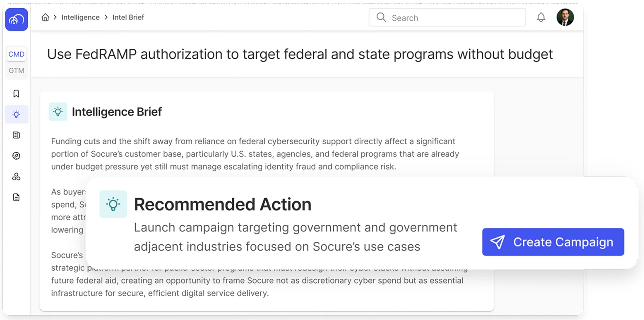Click the connections cluster icon in the sidebar

(16, 177)
